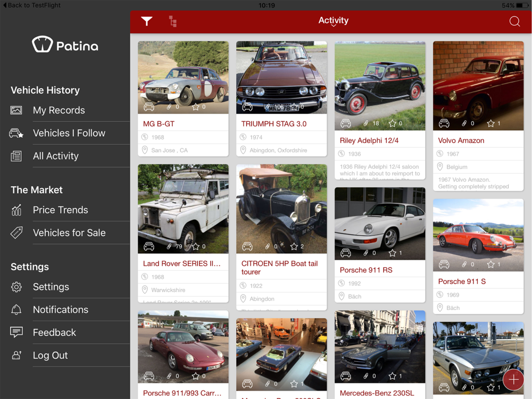This screenshot has width=532, height=399.
Task: Open the hierarchy tree icon in header
Action: (173, 21)
